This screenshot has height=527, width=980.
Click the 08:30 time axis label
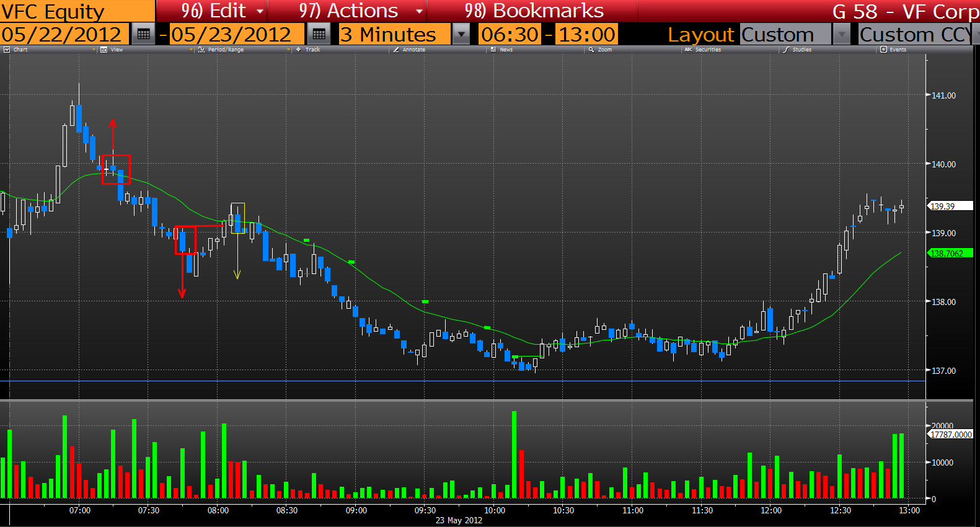(x=287, y=510)
